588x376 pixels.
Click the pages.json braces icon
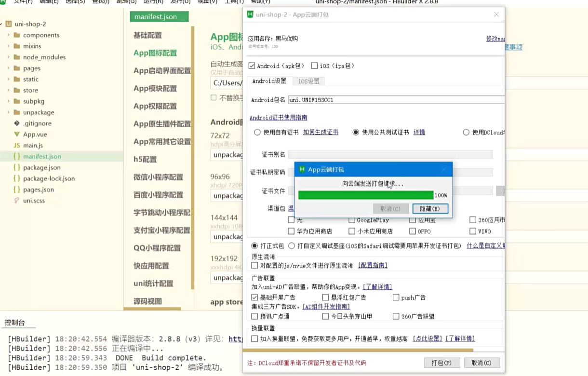(x=17, y=190)
